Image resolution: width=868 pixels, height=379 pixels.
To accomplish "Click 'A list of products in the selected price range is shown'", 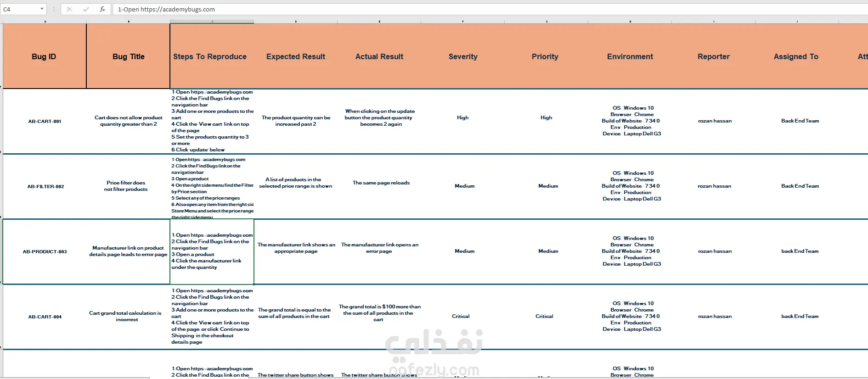I will point(296,183).
